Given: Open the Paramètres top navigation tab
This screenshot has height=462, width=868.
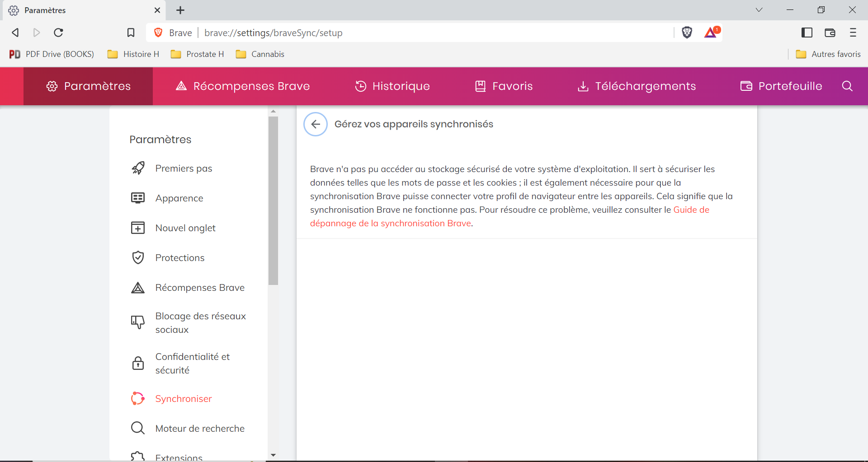Looking at the screenshot, I should pos(88,86).
